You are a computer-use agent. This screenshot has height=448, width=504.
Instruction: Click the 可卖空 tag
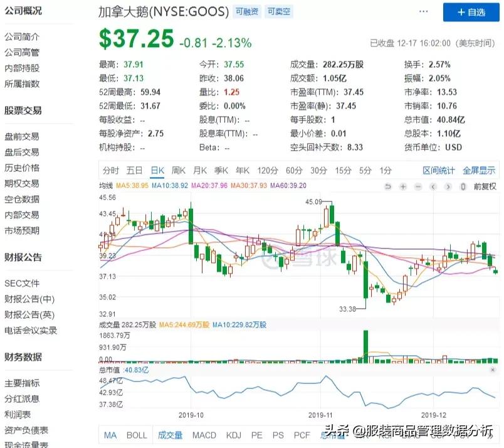coord(279,11)
